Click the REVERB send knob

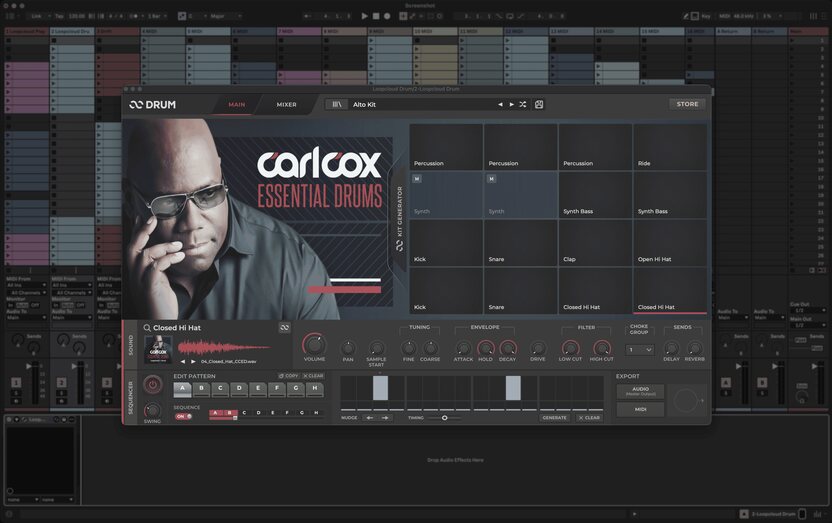point(695,348)
